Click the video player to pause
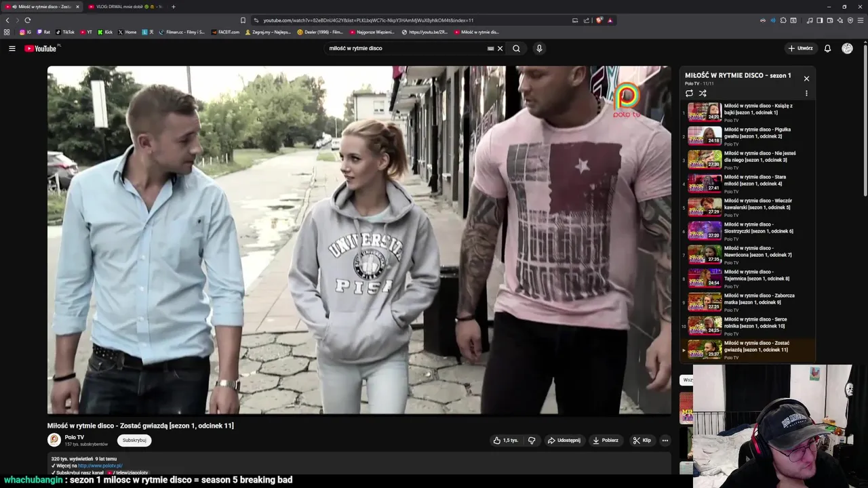Viewport: 868px width, 488px height. coord(359,240)
